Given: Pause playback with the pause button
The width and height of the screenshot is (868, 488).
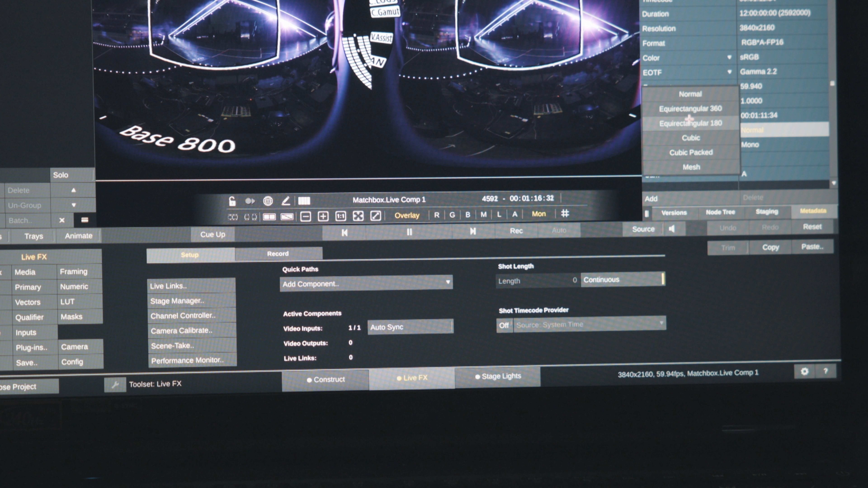Looking at the screenshot, I should (409, 232).
